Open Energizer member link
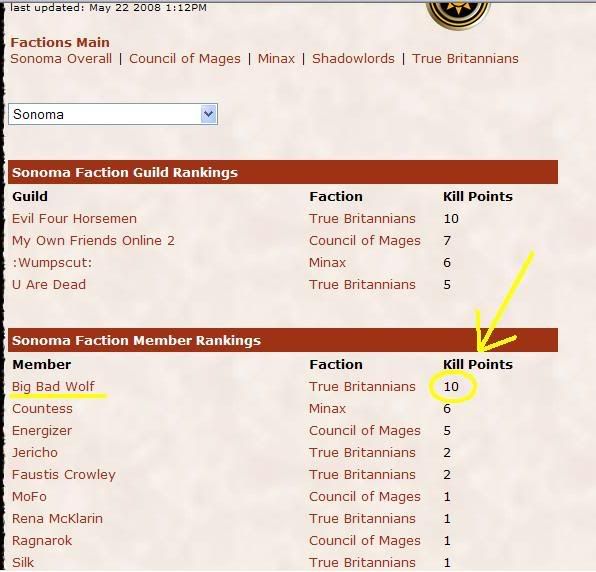The height and width of the screenshot is (572, 596). (x=42, y=431)
